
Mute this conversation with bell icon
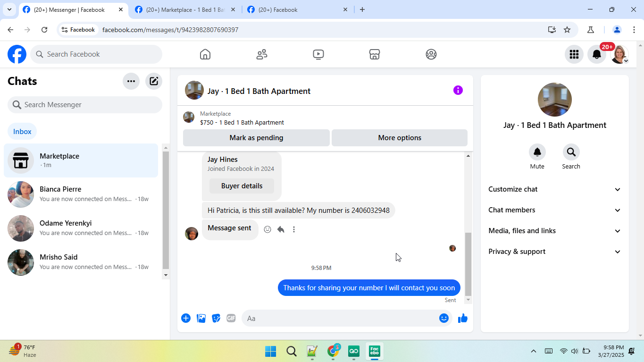tap(537, 152)
